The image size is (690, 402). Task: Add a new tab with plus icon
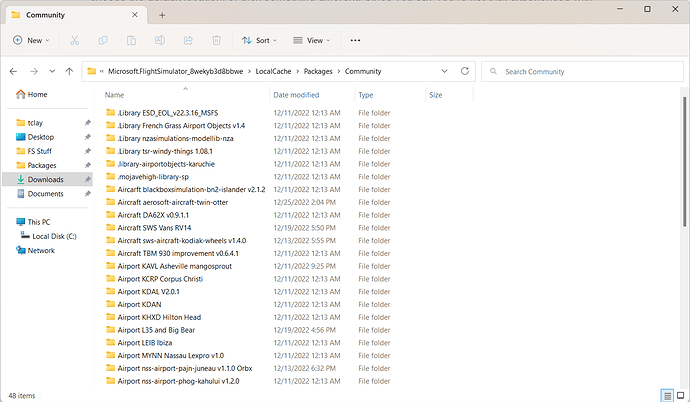pos(162,15)
